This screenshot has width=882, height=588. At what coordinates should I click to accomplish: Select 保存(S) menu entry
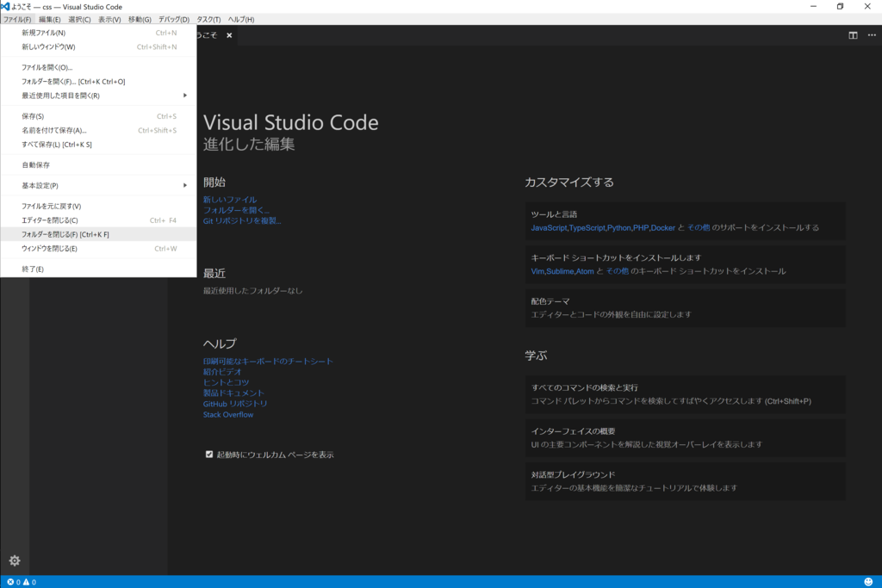98,116
